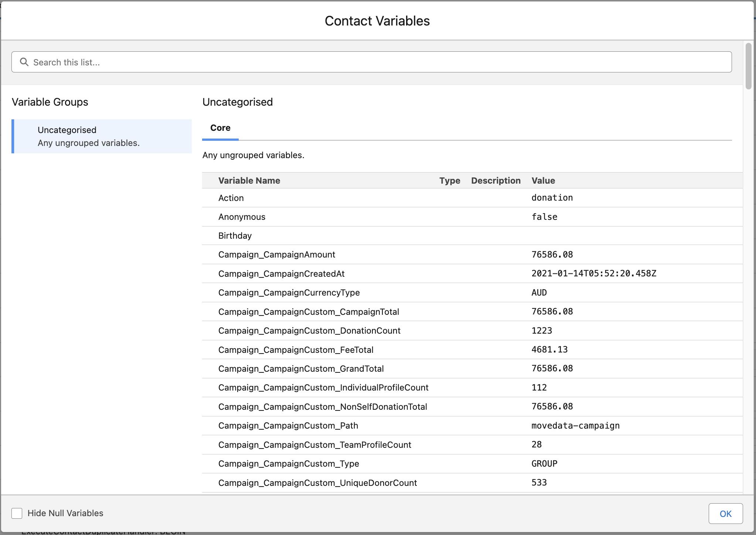
Task: Switch to the Core tab
Action: [x=220, y=128]
